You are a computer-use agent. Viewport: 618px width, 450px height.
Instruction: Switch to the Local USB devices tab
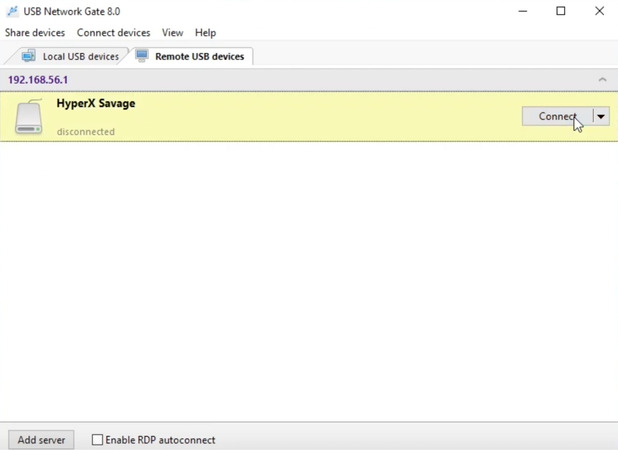[69, 56]
